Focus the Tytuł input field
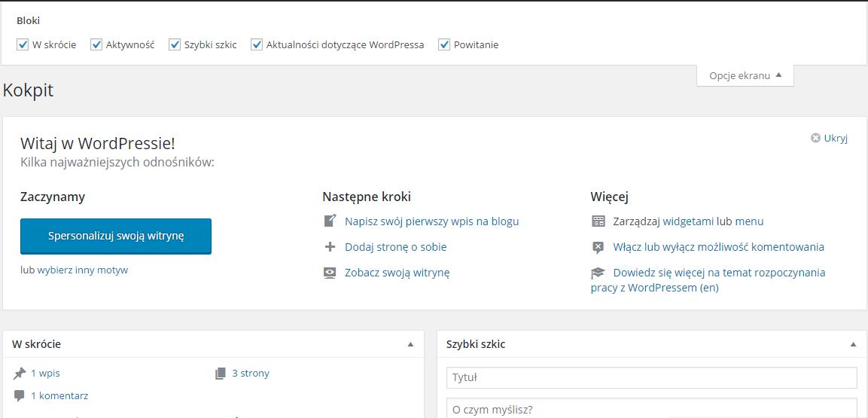The image size is (868, 418). pos(651,378)
